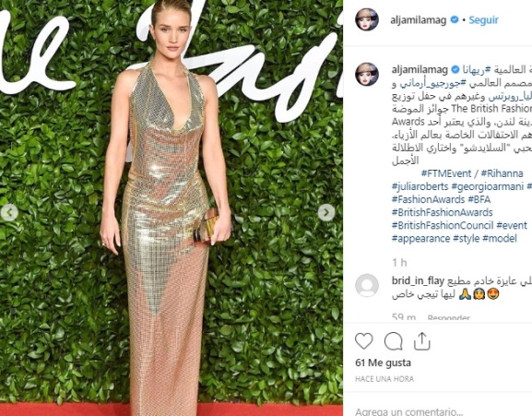
Task: View the brid_in_flay commenter's profile
Action: pos(418,280)
